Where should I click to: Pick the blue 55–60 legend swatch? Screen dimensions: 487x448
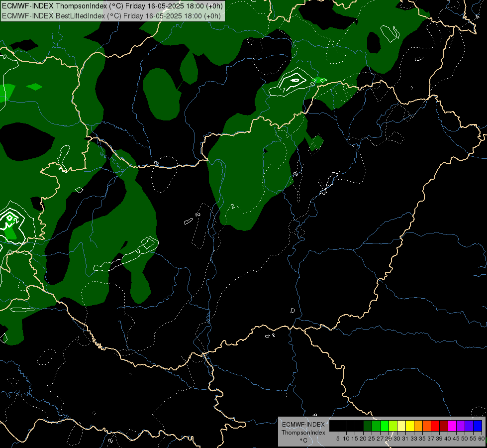pos(478,426)
